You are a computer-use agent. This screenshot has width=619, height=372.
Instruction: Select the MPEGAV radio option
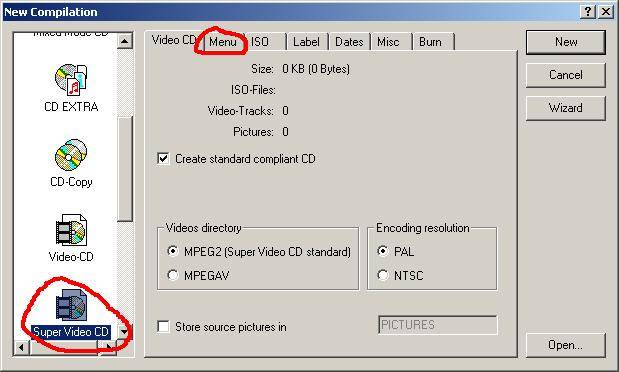[x=173, y=275]
